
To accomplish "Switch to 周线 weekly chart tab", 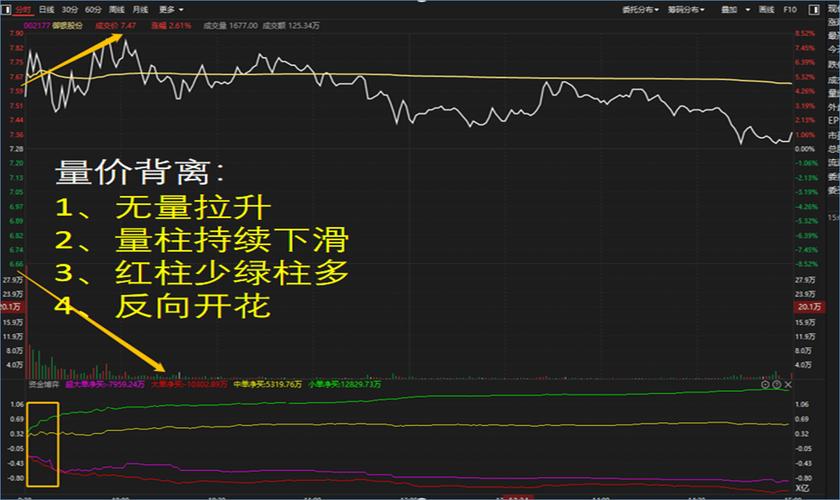I will [117, 10].
